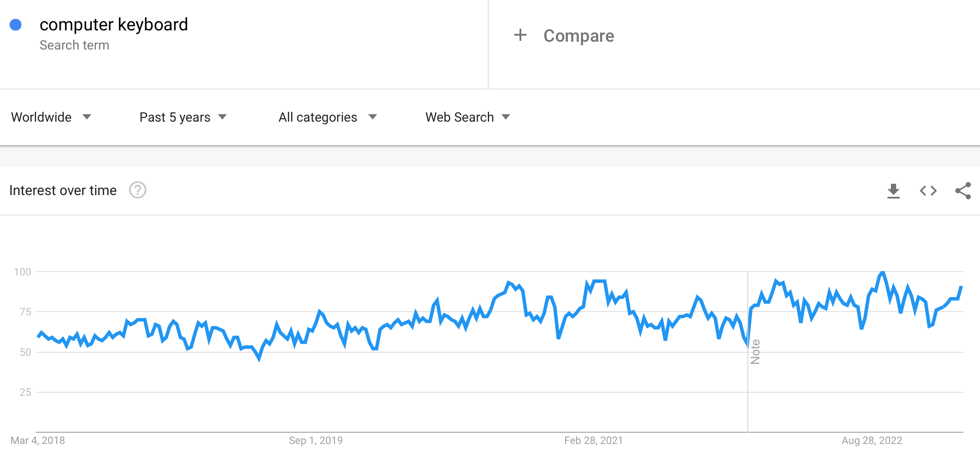This screenshot has height=457, width=980.
Task: Select the Note marker on the chart
Action: 755,351
